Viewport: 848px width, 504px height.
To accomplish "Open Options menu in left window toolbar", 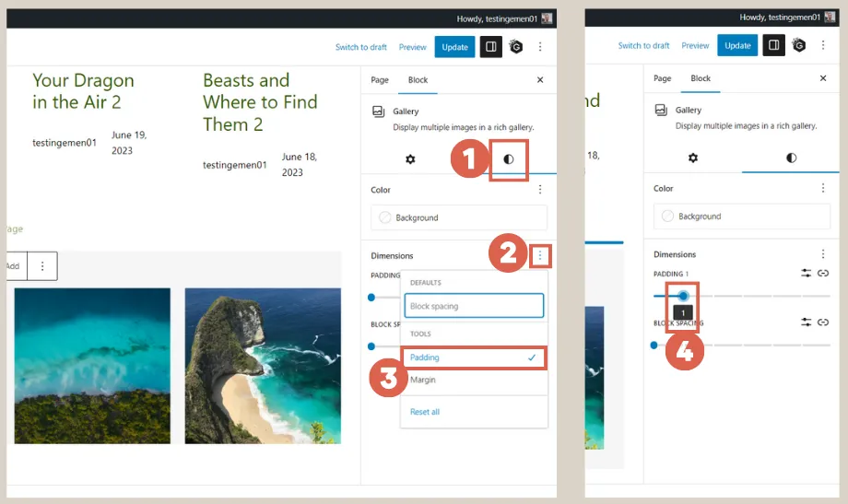I will click(x=540, y=47).
